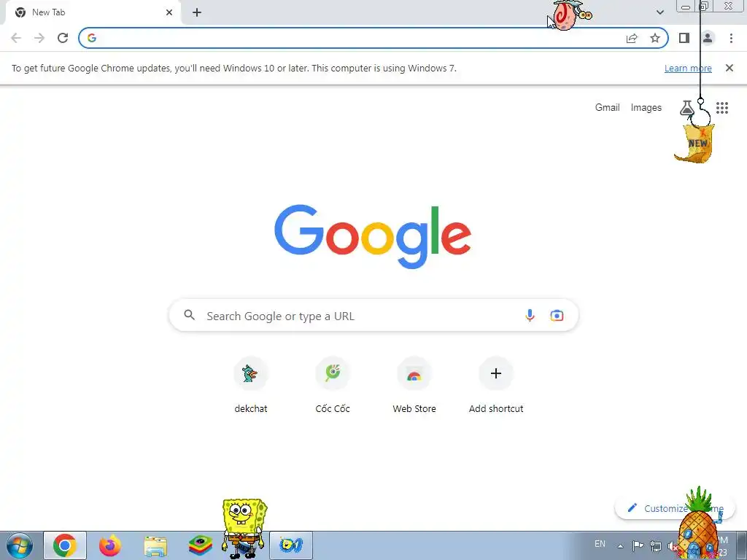Click the Google icon in address bar

coord(91,38)
